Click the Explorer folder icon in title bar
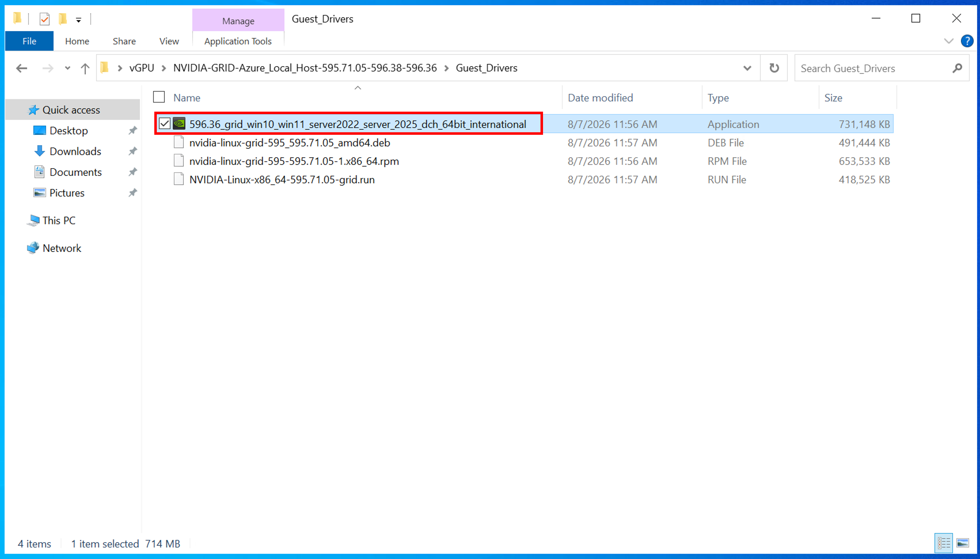 [17, 18]
